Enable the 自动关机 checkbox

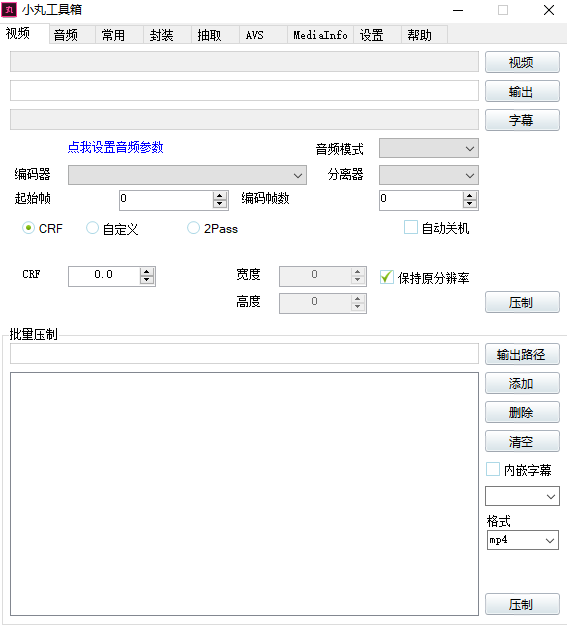411,227
